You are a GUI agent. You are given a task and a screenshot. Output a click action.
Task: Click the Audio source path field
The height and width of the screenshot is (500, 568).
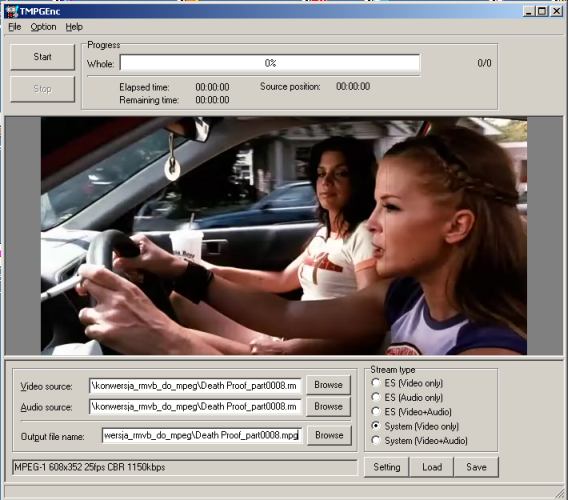coord(195,407)
